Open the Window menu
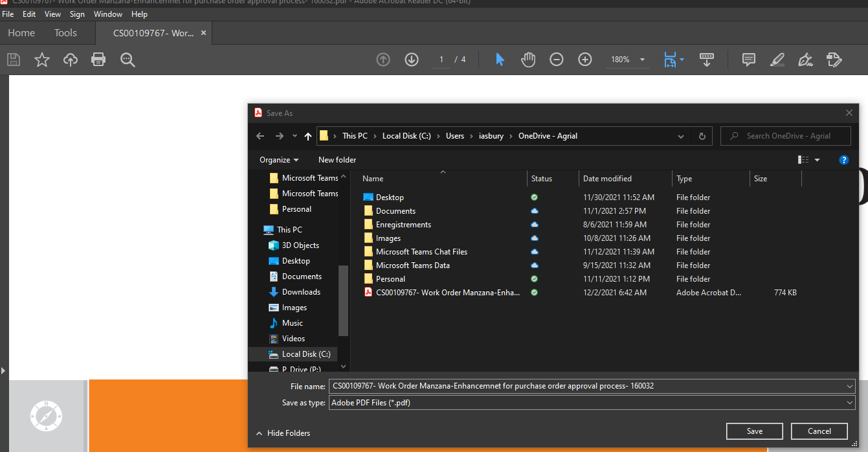 click(x=108, y=14)
